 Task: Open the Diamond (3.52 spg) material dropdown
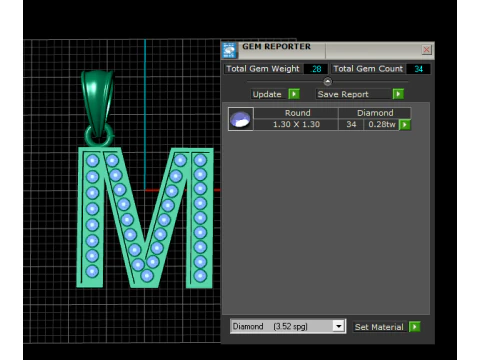coord(288,326)
